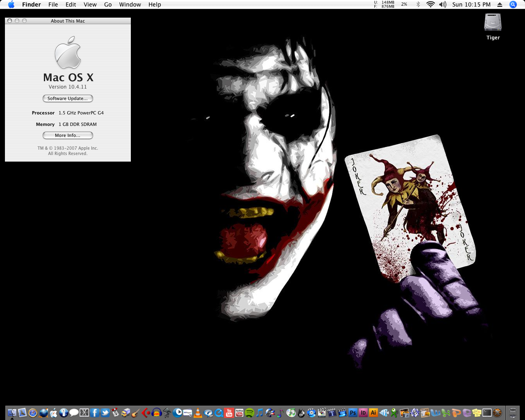Open Spotify green icon in Dock
This screenshot has width=525, height=420.
[x=249, y=413]
